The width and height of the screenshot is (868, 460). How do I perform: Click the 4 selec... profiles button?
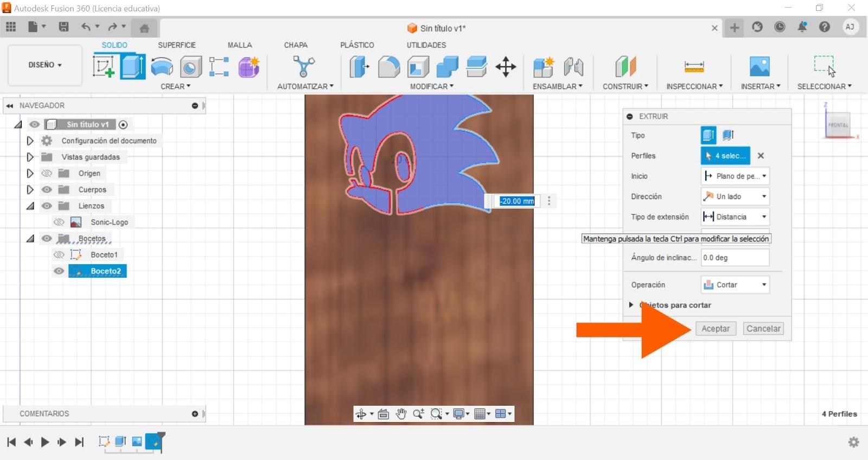pyautogui.click(x=726, y=156)
